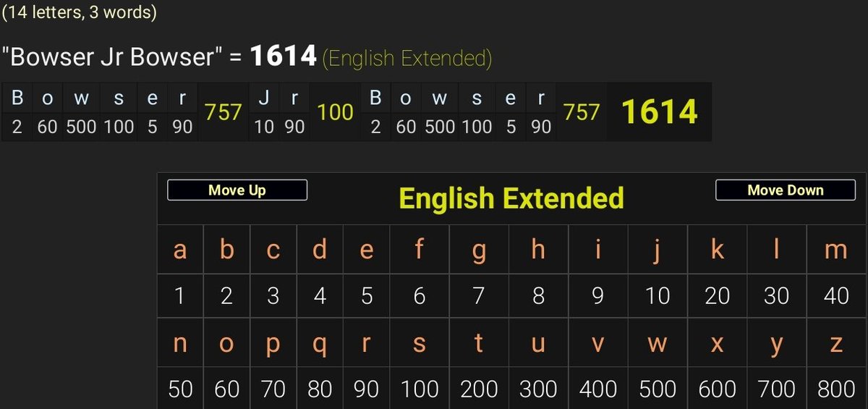Click chart value 70 under p
This screenshot has width=868, height=409.
click(x=273, y=389)
